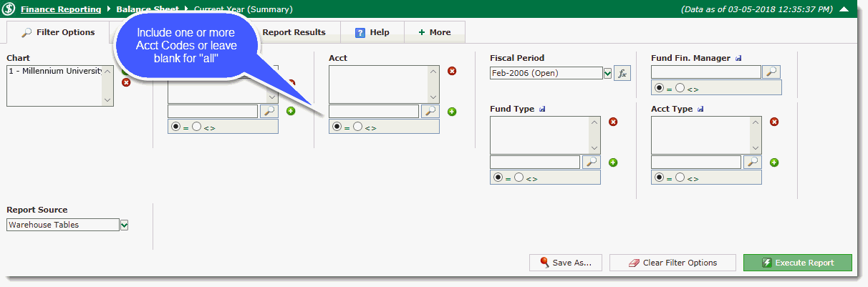
Task: Add Acct code with green plus icon
Action: (452, 112)
